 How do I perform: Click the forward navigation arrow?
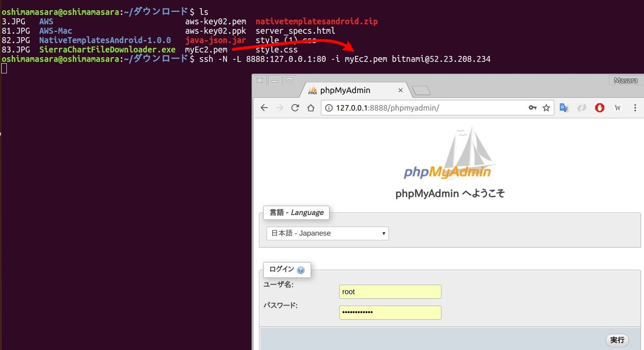point(279,108)
